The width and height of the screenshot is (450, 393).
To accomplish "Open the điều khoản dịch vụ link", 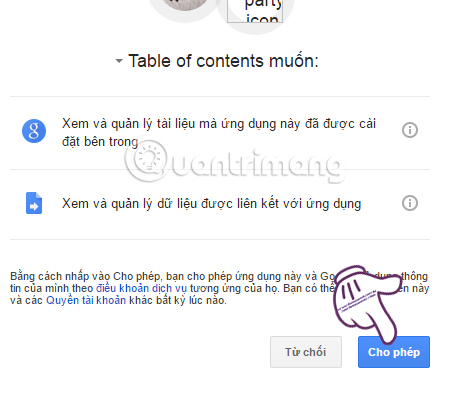I will coord(142,288).
